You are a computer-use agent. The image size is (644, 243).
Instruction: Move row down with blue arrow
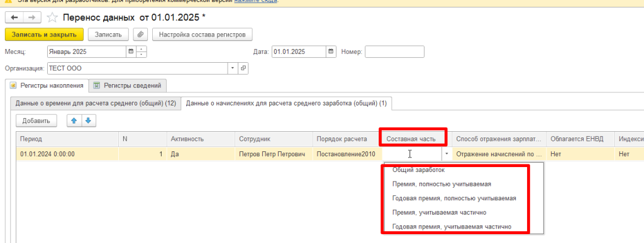(88, 121)
